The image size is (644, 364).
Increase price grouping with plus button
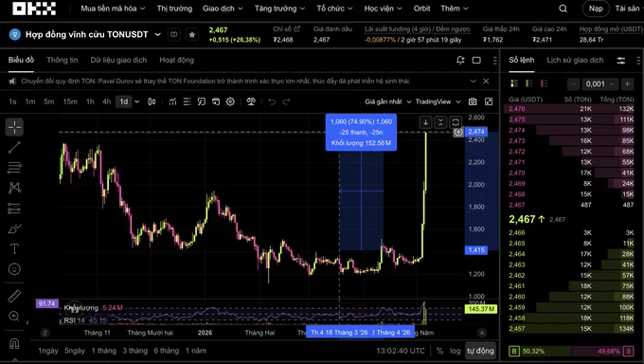[627, 84]
